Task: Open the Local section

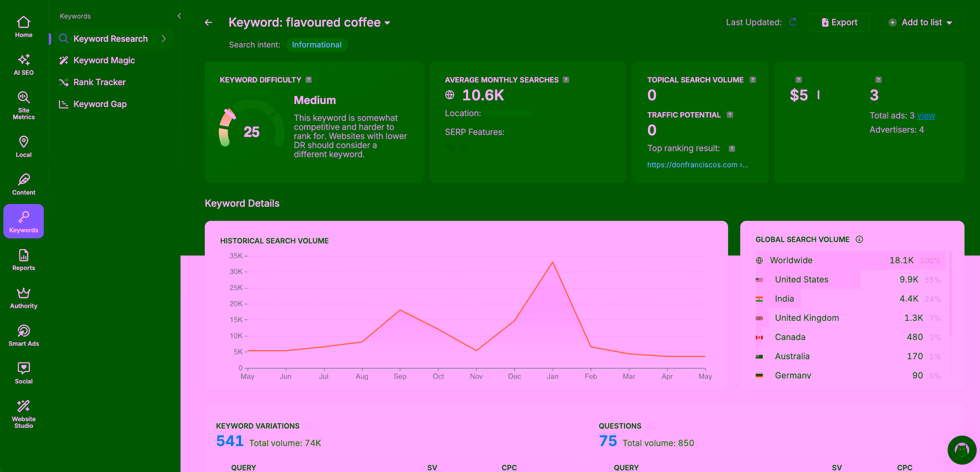Action: click(x=24, y=146)
